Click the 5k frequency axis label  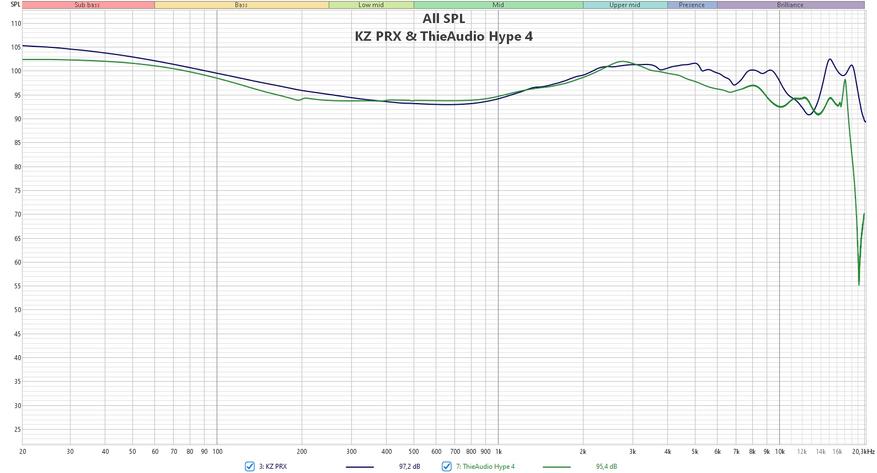point(695,451)
